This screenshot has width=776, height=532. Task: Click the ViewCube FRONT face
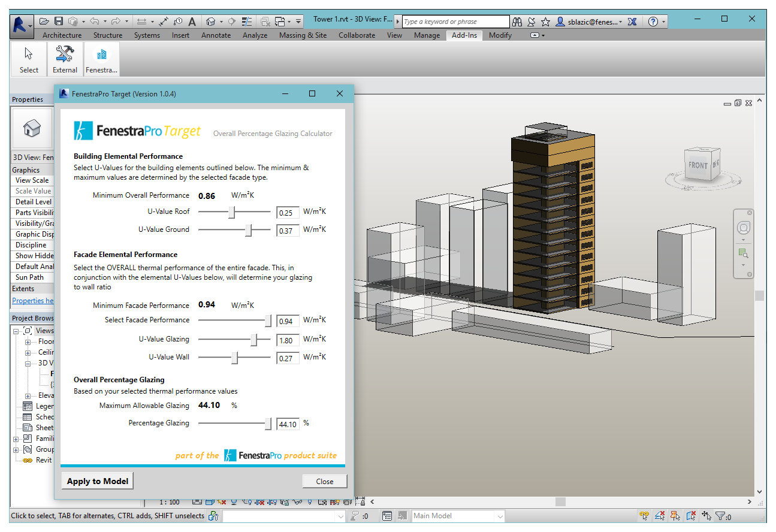tap(698, 165)
